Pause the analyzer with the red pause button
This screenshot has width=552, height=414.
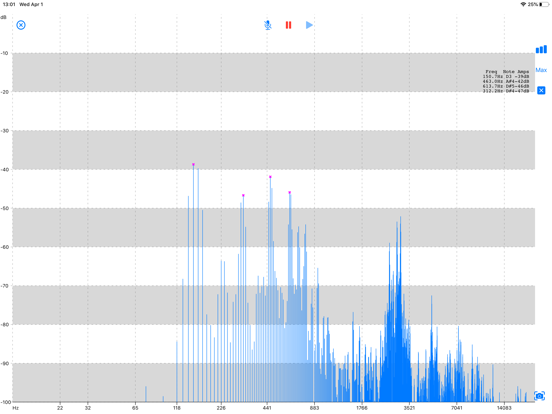click(x=288, y=25)
